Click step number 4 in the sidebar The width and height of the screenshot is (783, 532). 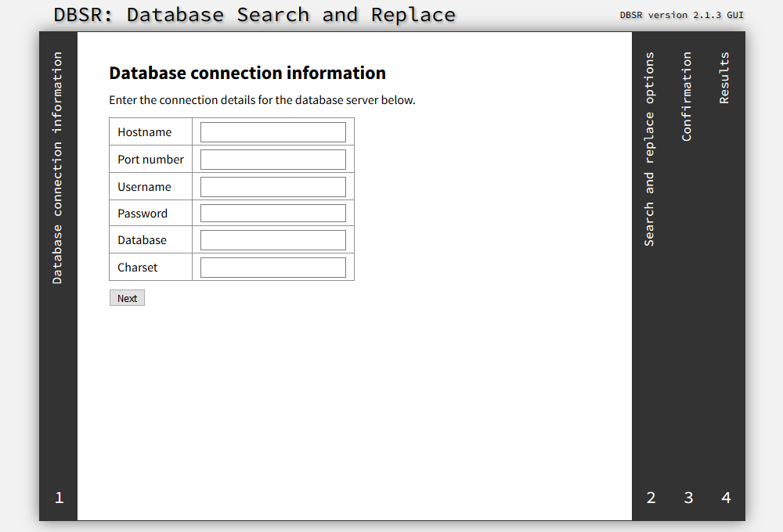[x=726, y=498]
